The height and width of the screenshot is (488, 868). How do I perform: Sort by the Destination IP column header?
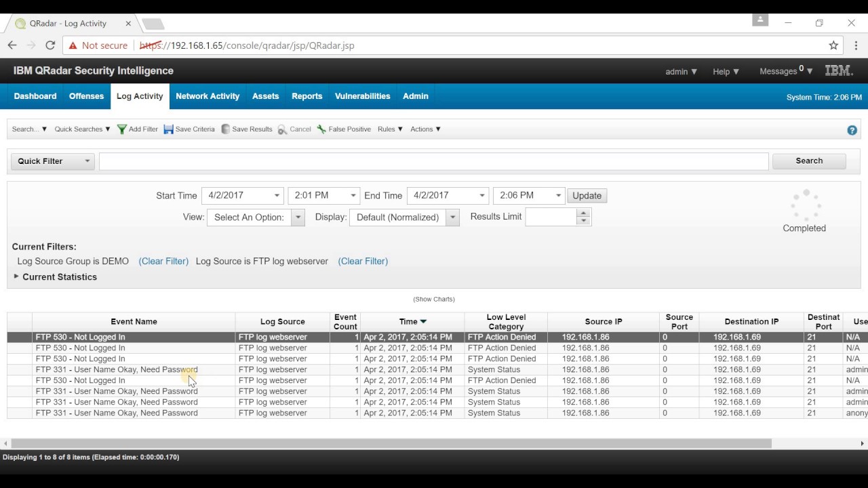pyautogui.click(x=751, y=322)
